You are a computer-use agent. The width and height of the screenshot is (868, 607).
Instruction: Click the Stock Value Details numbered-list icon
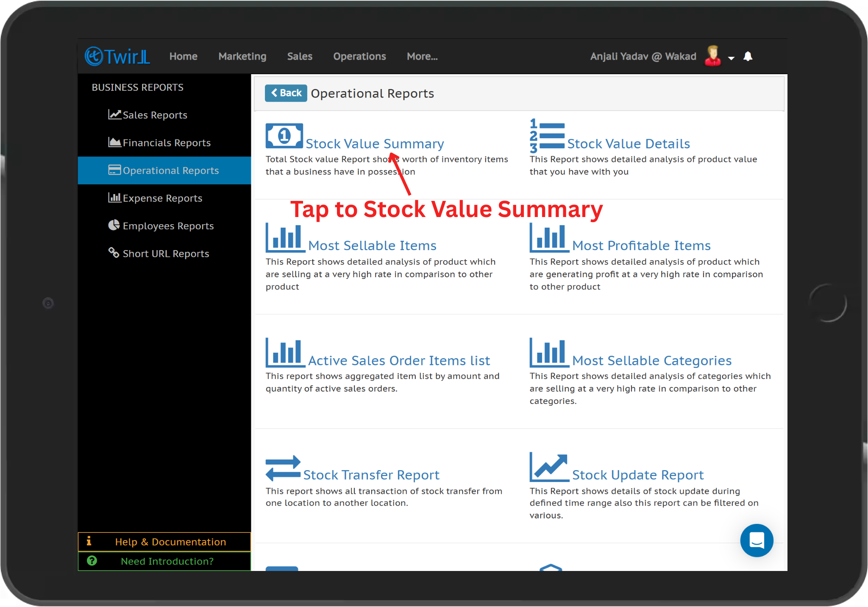coord(547,136)
